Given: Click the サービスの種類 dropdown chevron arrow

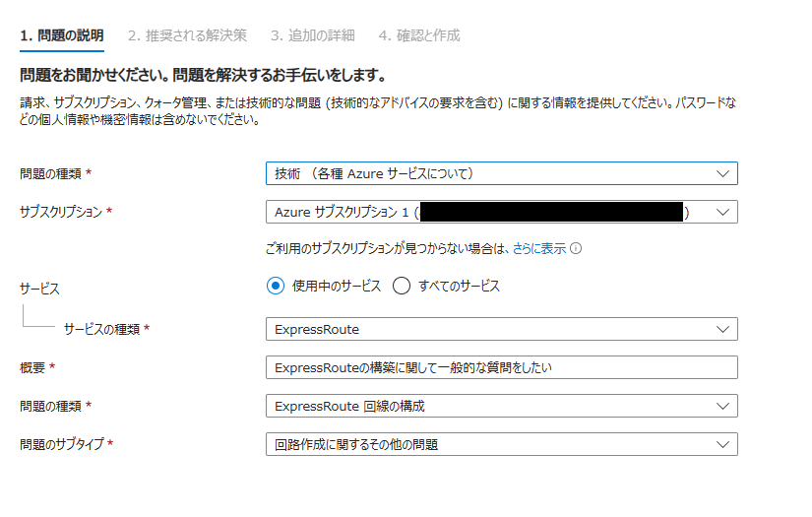Looking at the screenshot, I should coord(723,330).
